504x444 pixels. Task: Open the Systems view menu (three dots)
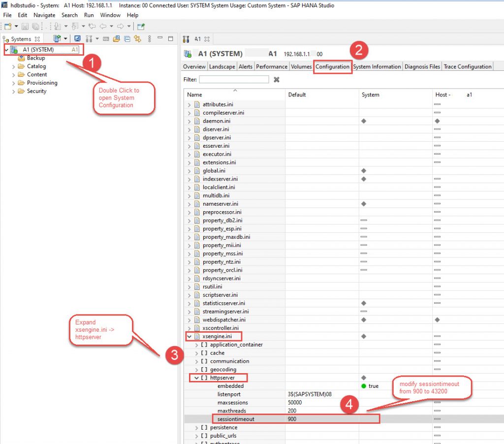tap(150, 39)
